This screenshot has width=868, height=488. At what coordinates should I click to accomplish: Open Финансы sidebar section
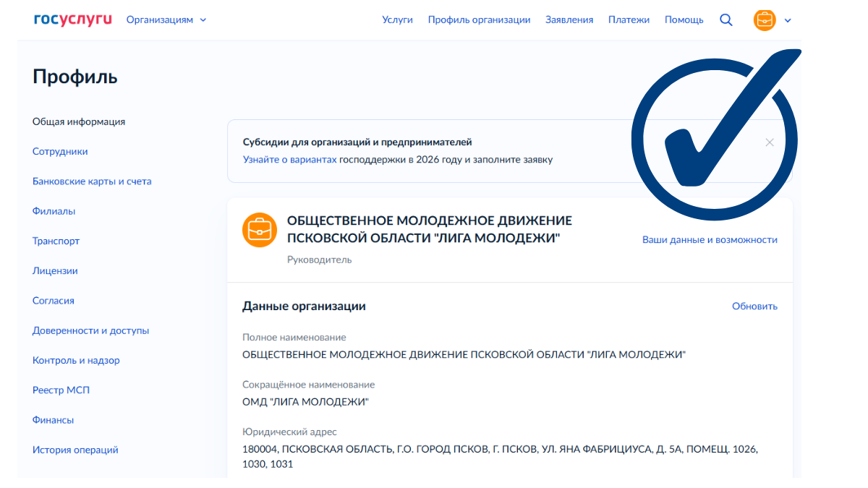[53, 419]
